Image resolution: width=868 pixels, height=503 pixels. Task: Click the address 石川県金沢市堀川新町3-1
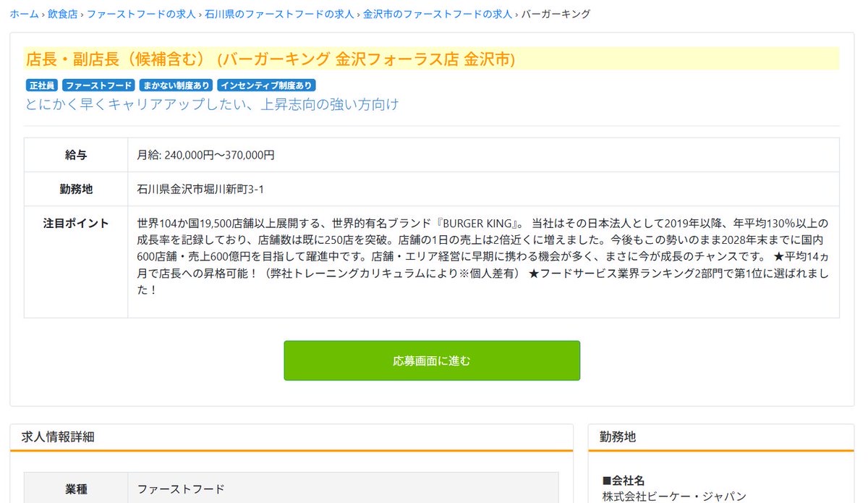[x=200, y=190]
